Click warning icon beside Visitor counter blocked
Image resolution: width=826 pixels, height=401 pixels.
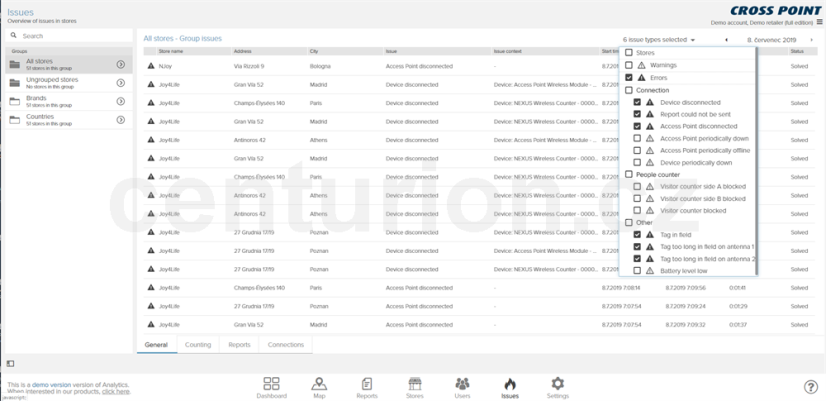click(x=650, y=210)
